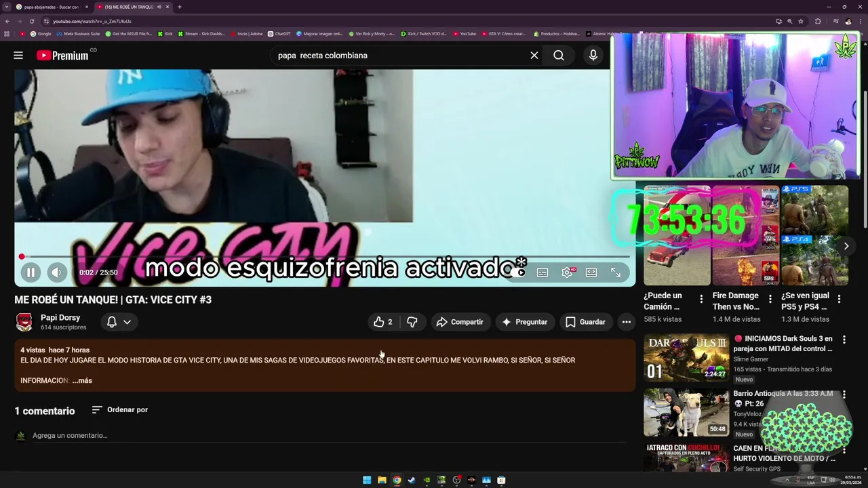868x488 pixels.
Task: Open File Explorer from the taskbar
Action: [382, 480]
